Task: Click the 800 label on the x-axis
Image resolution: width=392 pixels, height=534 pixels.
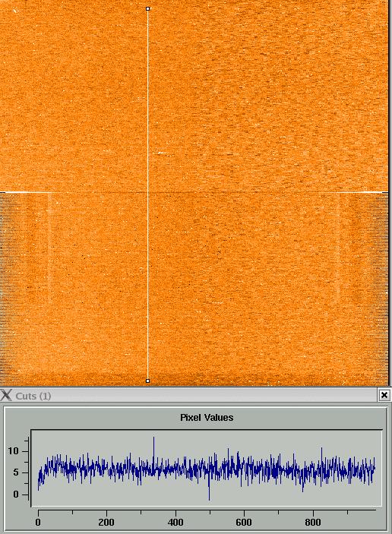Action: (313, 522)
